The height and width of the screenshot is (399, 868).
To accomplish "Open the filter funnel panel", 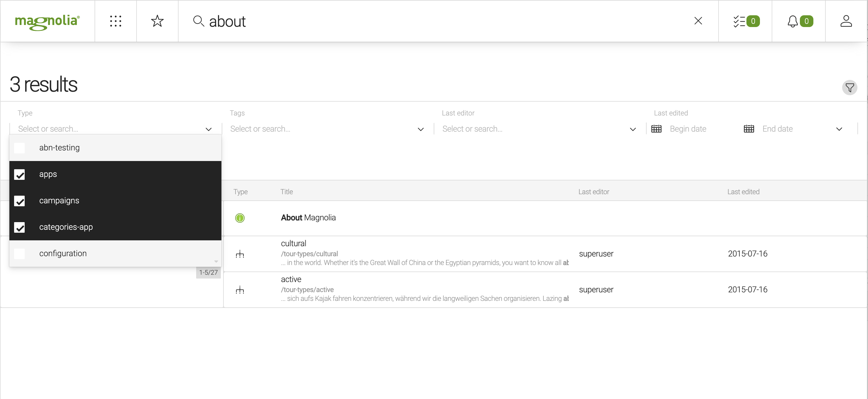I will click(x=850, y=87).
